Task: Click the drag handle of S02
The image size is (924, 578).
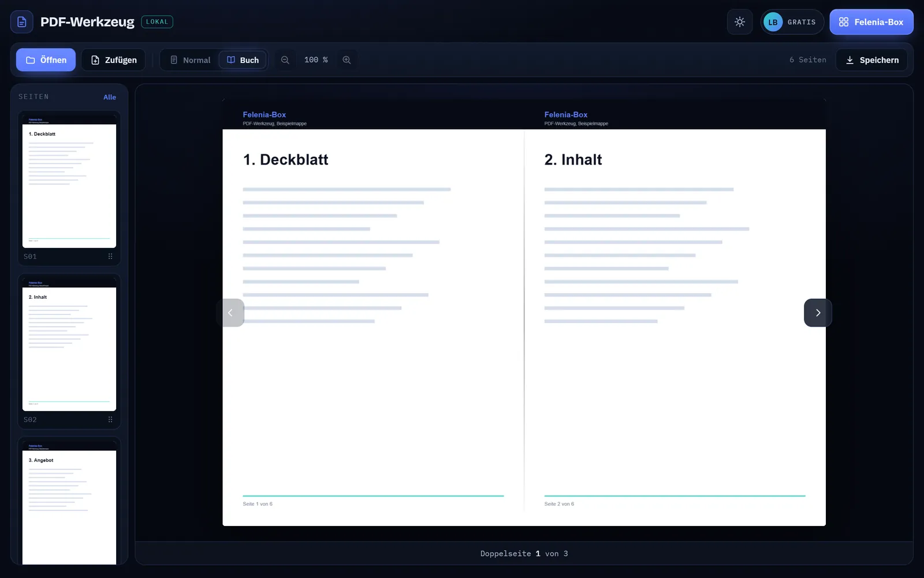Action: point(110,420)
